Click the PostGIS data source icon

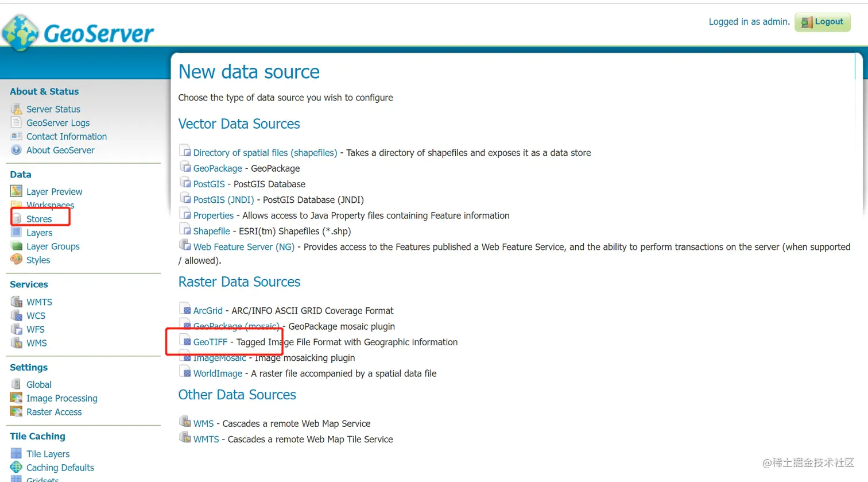tap(185, 183)
